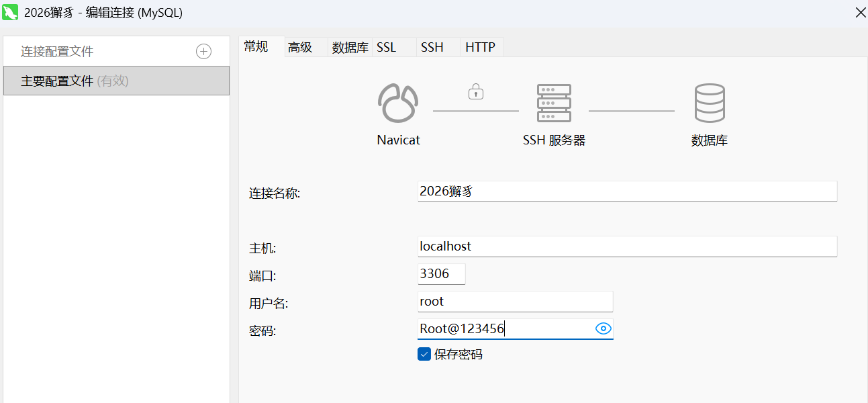This screenshot has height=403, width=868.
Task: Click the green Navicat title bar icon
Action: (10, 12)
